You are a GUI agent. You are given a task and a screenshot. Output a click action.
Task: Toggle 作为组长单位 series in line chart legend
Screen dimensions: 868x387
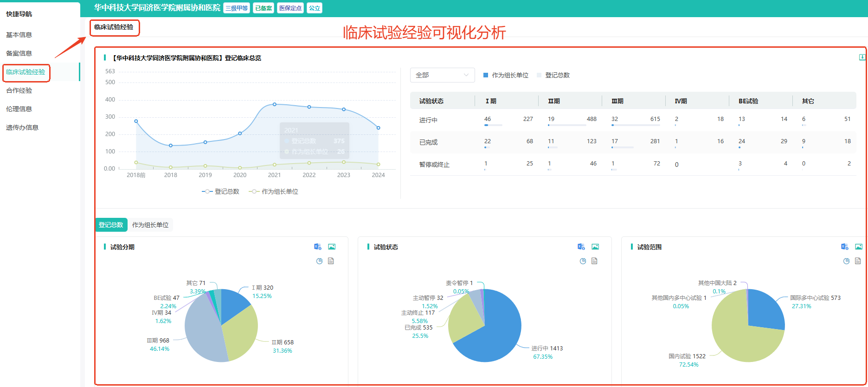[274, 191]
